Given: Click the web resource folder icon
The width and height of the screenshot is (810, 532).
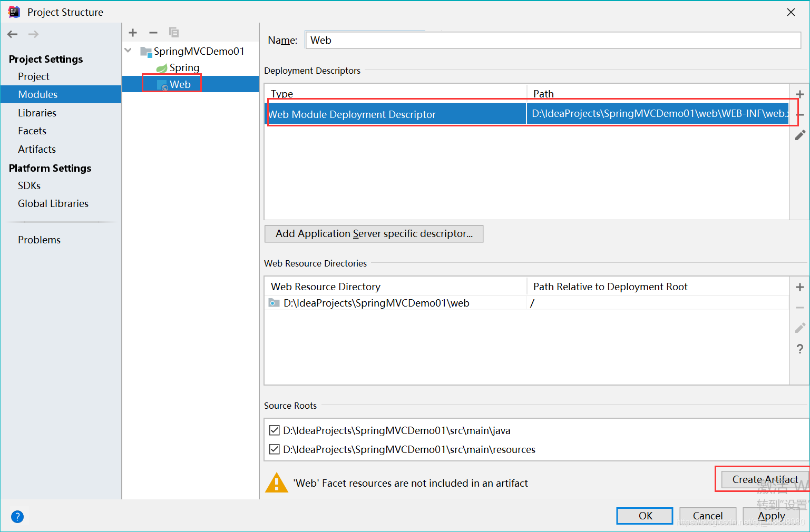Looking at the screenshot, I should [274, 303].
